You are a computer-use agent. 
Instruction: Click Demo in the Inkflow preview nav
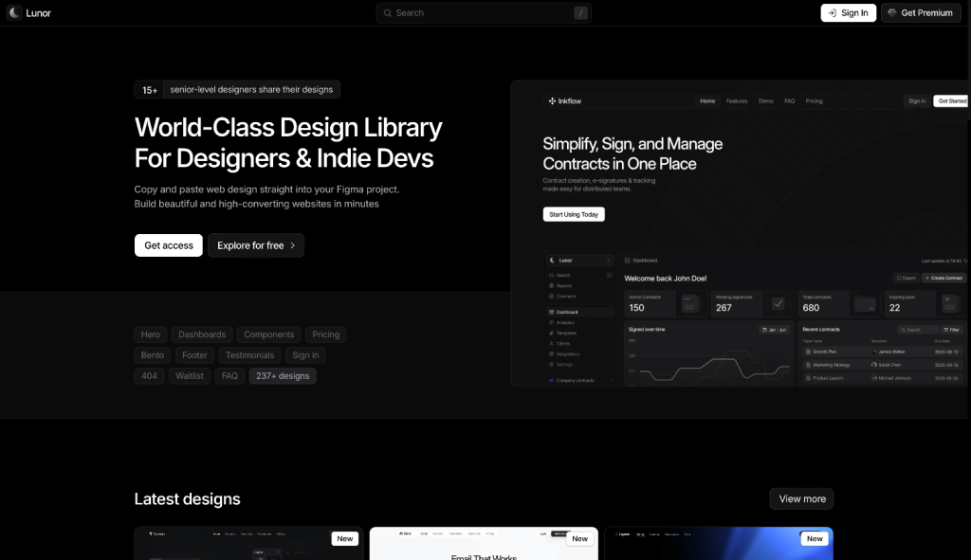click(x=766, y=100)
